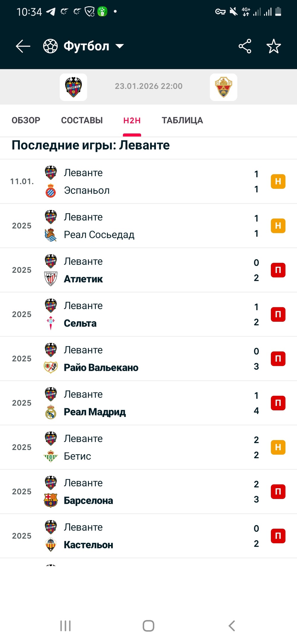Open the ТАБЛИЦА tab
The width and height of the screenshot is (297, 644).
click(x=182, y=120)
